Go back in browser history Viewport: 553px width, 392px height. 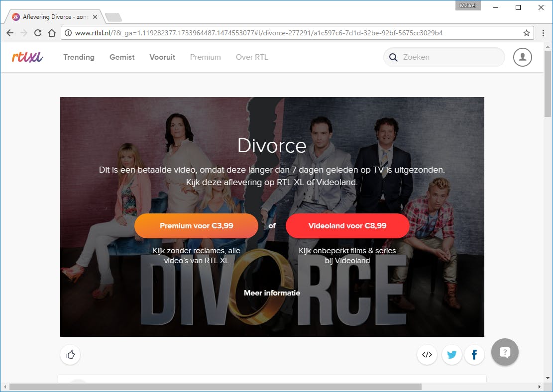(10, 33)
